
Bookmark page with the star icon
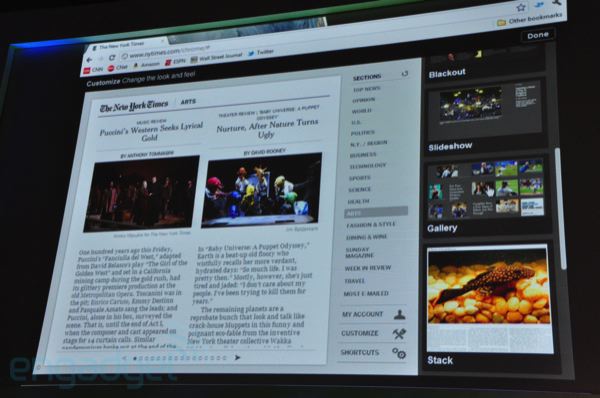pyautogui.click(x=521, y=7)
